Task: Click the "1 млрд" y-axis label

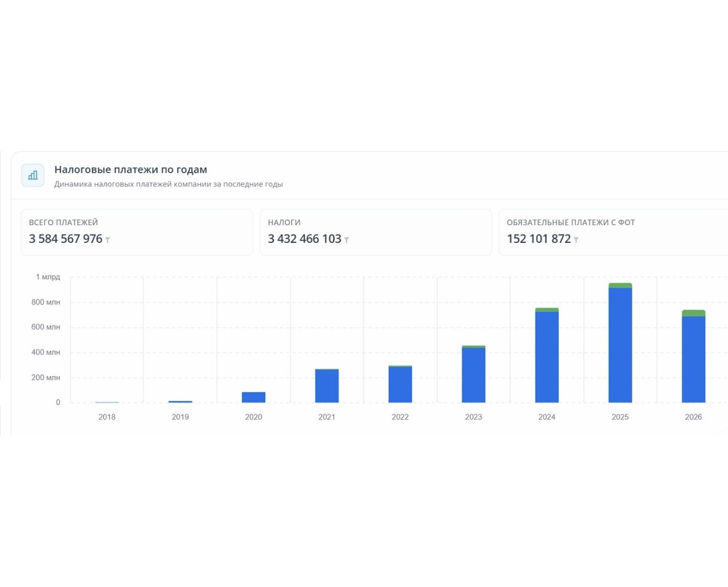Action: tap(48, 277)
